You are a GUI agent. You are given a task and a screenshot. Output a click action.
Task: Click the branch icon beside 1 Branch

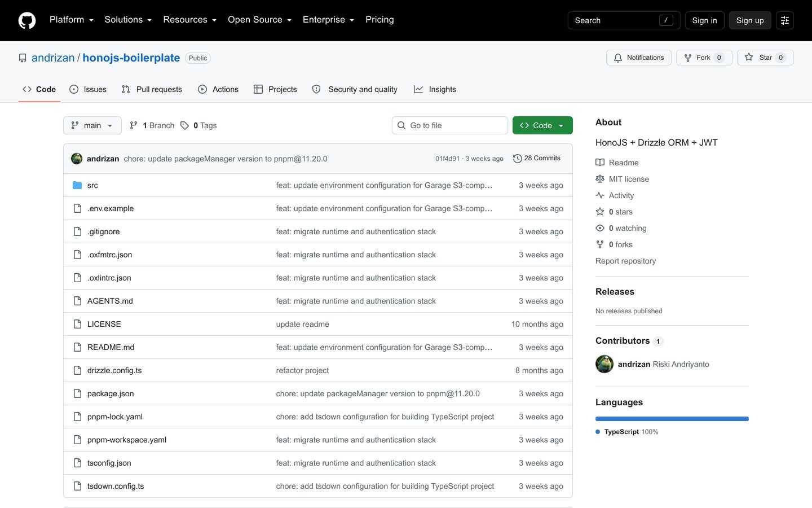click(134, 125)
